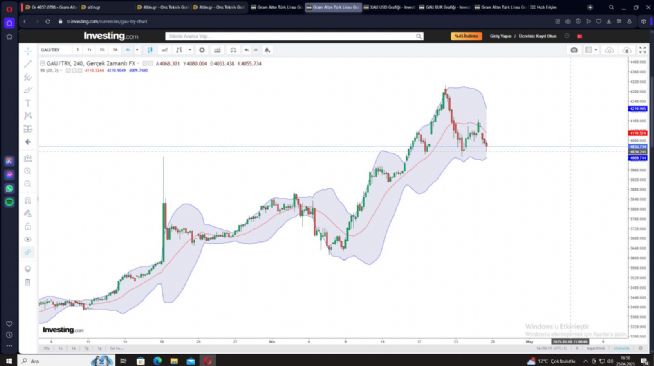Screen dimensions: 654x366
Task: Select the brush drawing tool
Action: (x=28, y=90)
